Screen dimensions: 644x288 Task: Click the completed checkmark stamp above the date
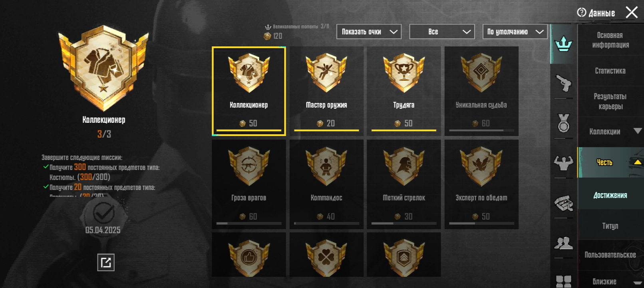coord(103,213)
